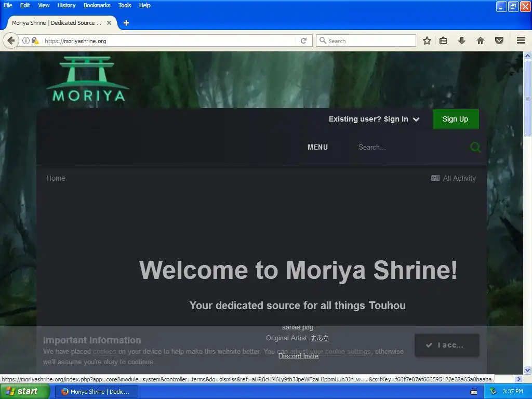The width and height of the screenshot is (532, 399).
Task: Open the Help menu
Action: click(145, 5)
